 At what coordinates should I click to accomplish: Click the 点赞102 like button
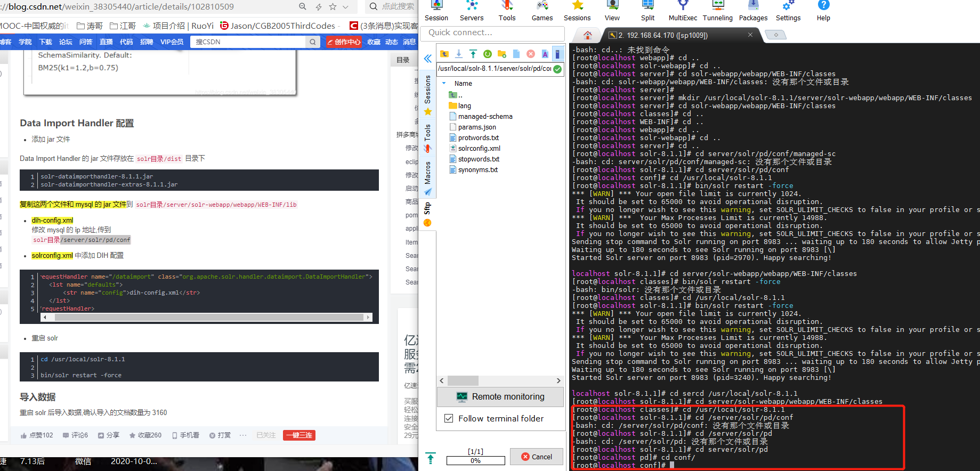[x=37, y=435]
